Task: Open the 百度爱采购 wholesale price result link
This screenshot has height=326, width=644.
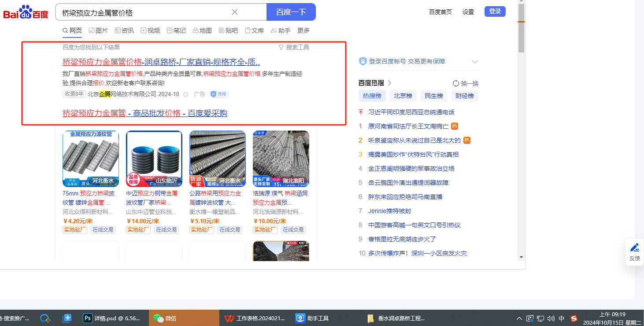Action: coord(145,113)
